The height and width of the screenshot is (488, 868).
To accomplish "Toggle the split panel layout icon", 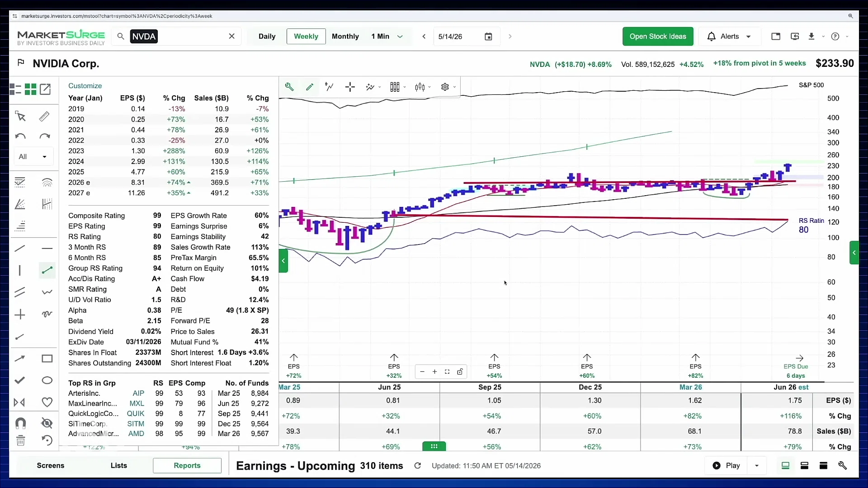I will pos(804,465).
